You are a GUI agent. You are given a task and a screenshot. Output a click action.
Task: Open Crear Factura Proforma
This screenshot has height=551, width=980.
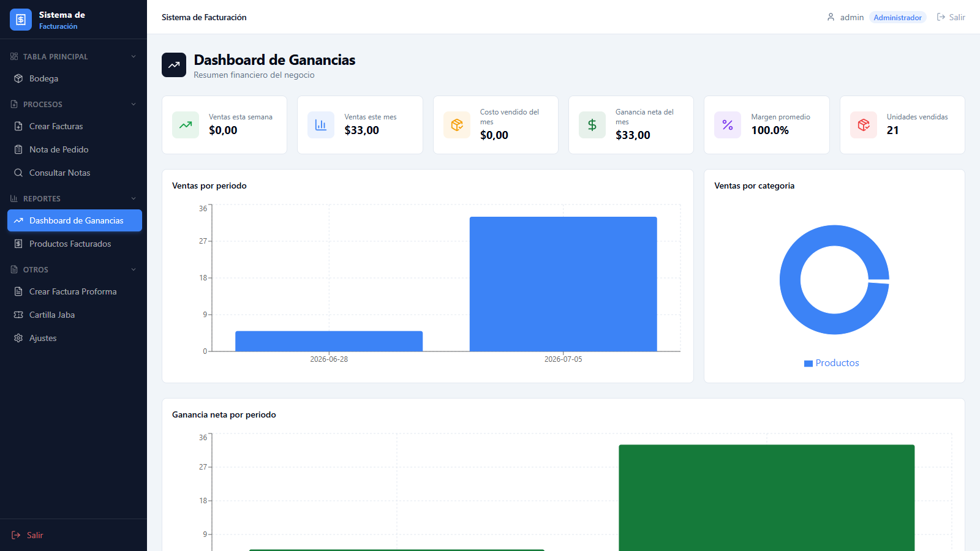click(75, 291)
